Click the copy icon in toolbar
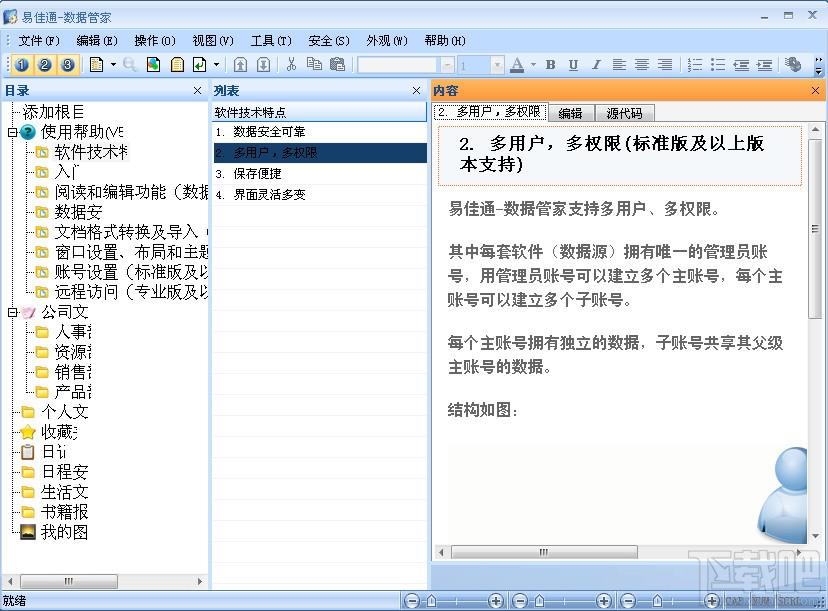The height and width of the screenshot is (611, 828). (314, 64)
